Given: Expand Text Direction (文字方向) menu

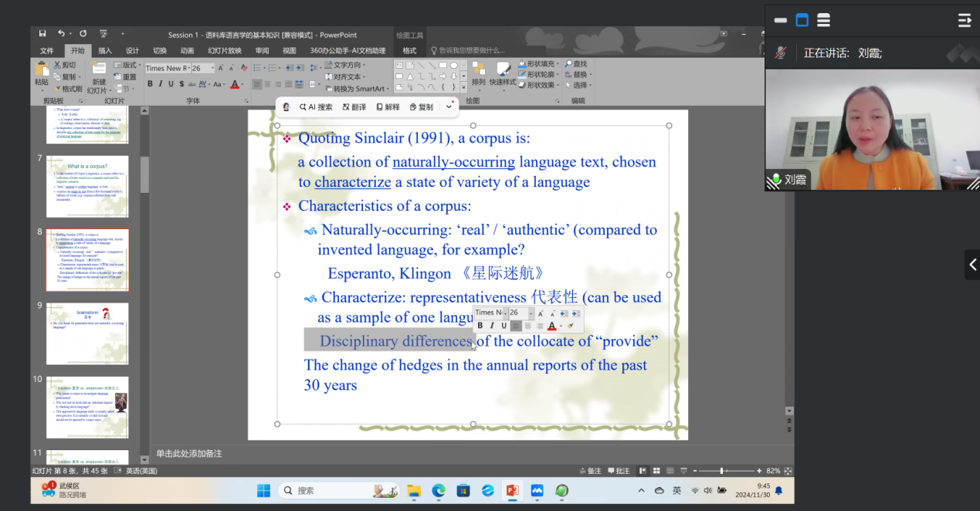Looking at the screenshot, I should (345, 65).
